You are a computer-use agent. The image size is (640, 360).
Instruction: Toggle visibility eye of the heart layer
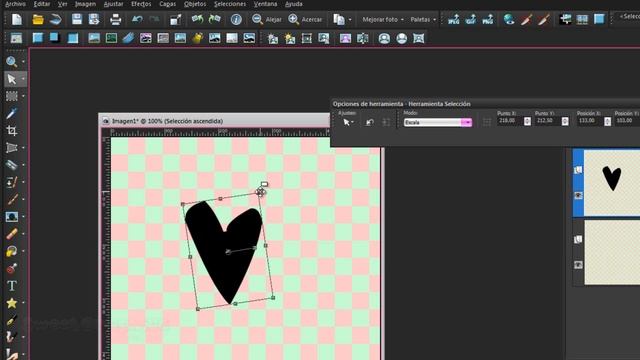pyautogui.click(x=578, y=196)
